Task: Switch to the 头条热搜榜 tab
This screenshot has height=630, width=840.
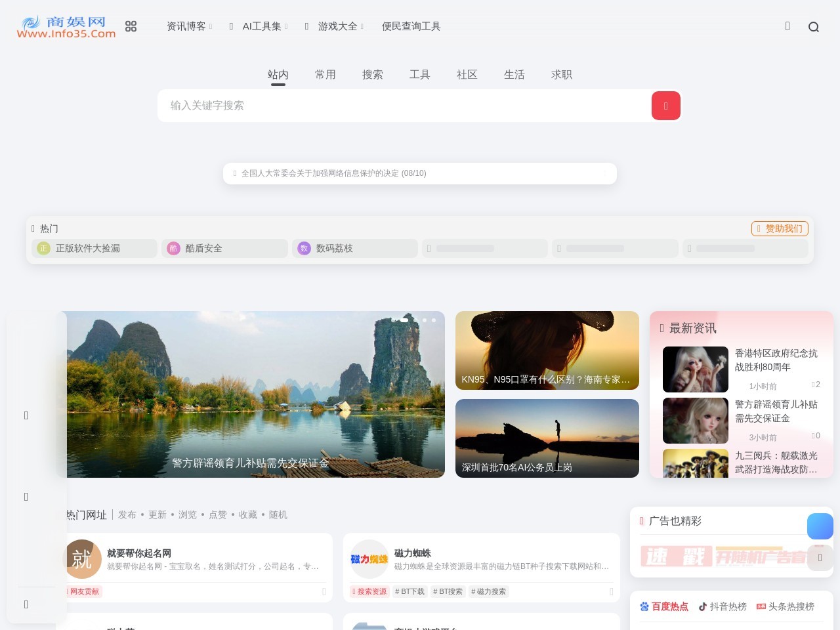Action: pos(786,606)
